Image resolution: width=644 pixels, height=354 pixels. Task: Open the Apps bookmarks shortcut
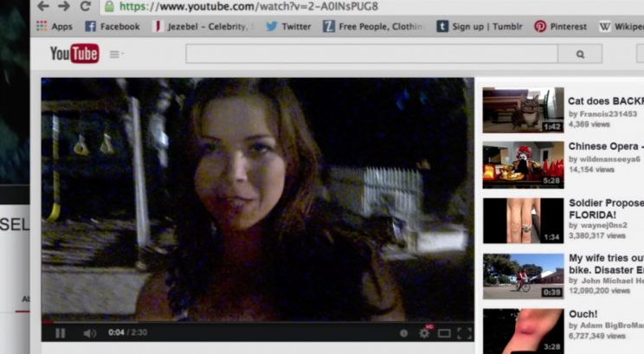(x=54, y=27)
